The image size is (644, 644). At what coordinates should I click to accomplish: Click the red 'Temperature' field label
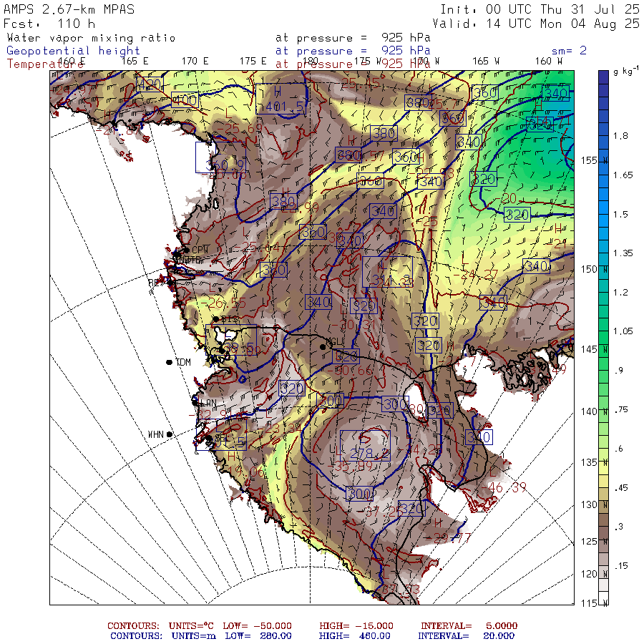pos(45,64)
